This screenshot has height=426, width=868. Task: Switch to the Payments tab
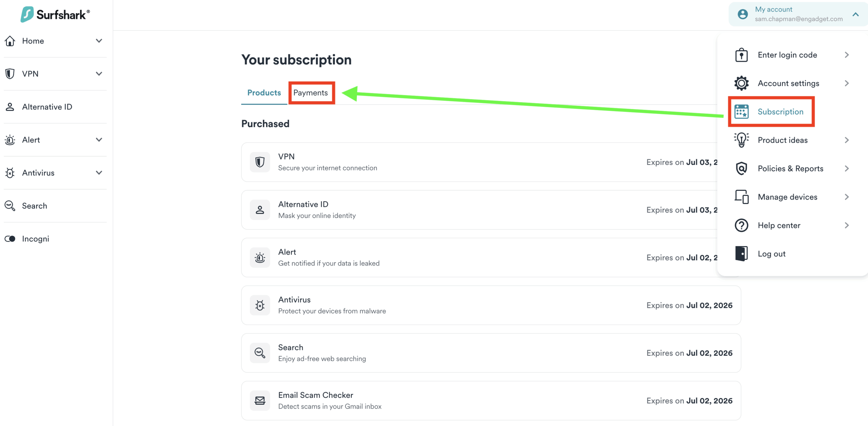point(311,93)
